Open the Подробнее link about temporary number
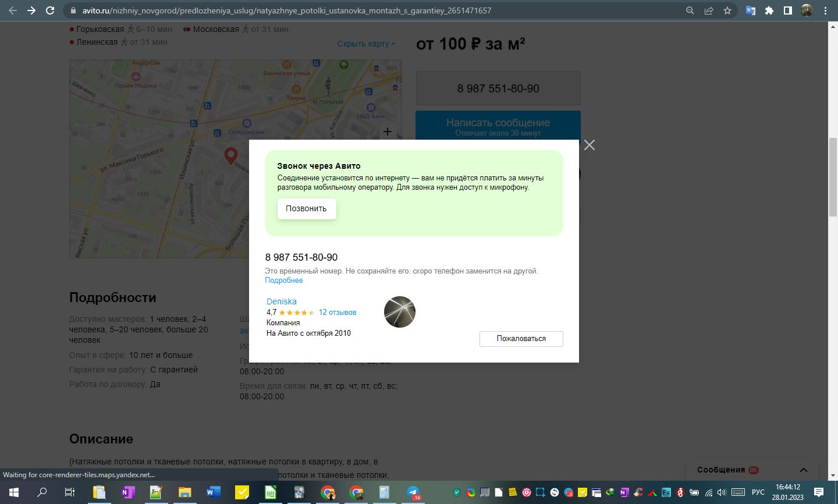This screenshot has height=504, width=838. [x=284, y=281]
